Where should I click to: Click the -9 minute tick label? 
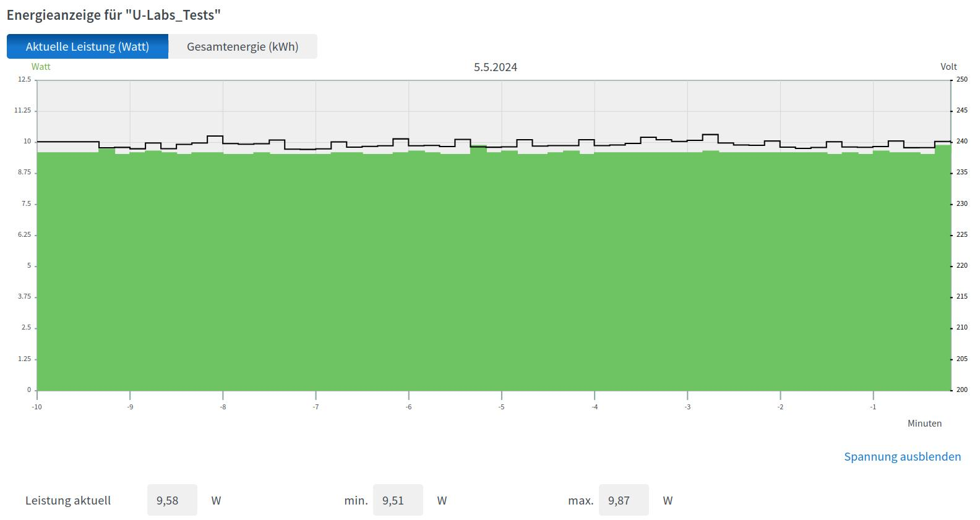pyautogui.click(x=130, y=407)
